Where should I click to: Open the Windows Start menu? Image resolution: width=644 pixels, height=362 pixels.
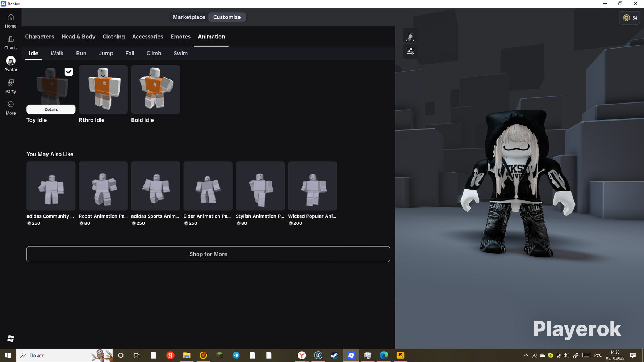point(8,355)
